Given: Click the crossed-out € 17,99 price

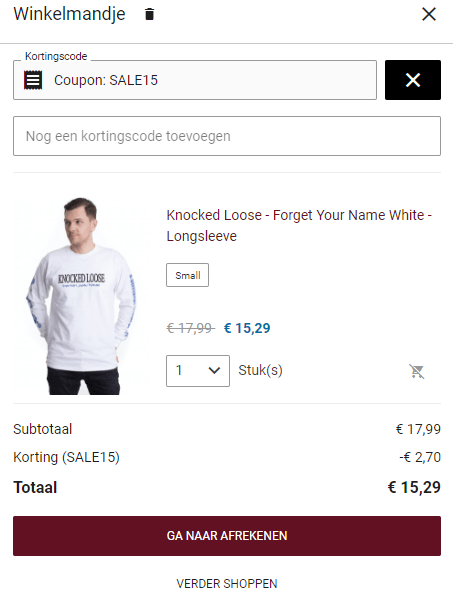Looking at the screenshot, I should (x=190, y=328).
